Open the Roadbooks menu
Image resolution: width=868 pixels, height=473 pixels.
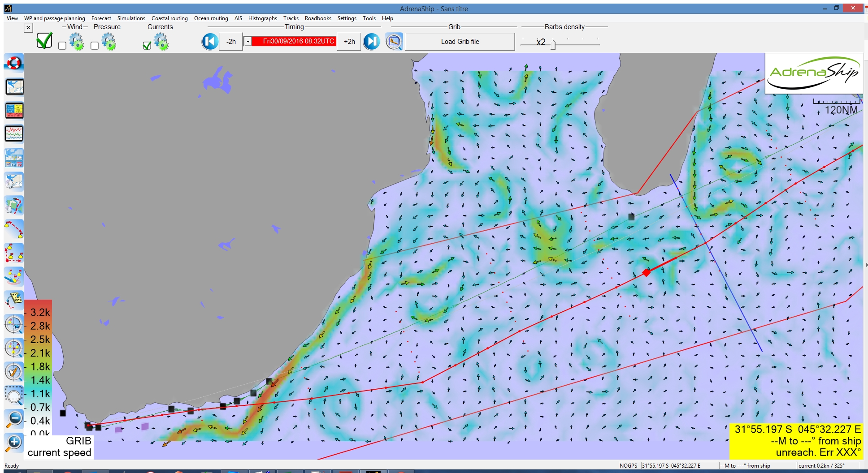318,18
